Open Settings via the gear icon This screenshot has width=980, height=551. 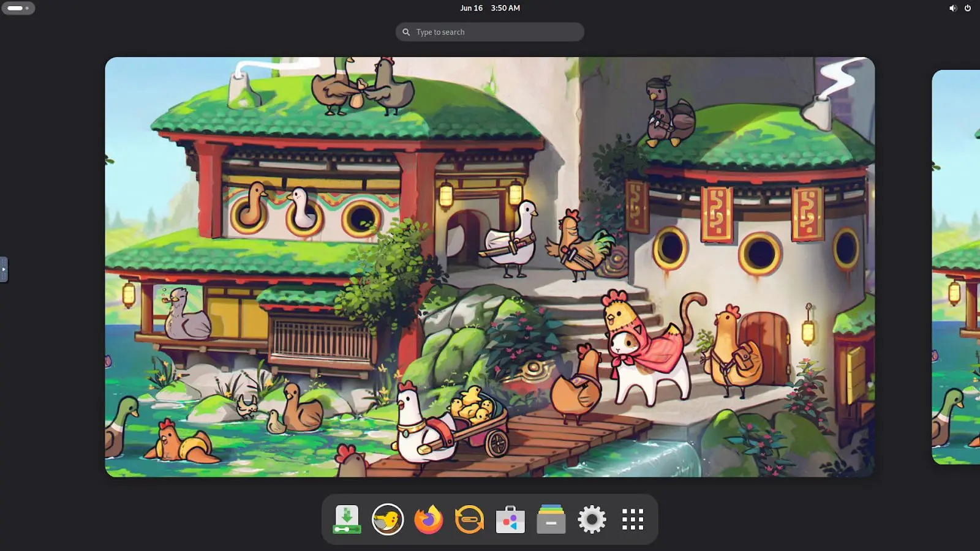point(592,519)
